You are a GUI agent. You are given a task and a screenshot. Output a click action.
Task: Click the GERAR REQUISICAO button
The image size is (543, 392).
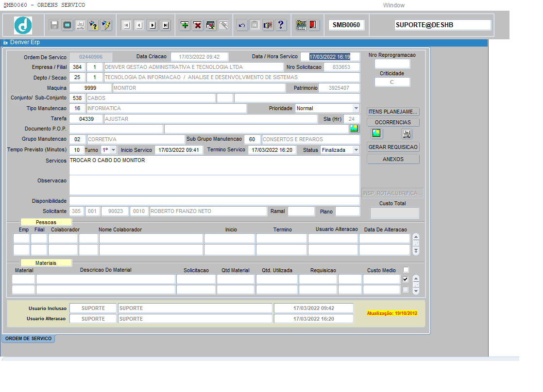tap(393, 147)
